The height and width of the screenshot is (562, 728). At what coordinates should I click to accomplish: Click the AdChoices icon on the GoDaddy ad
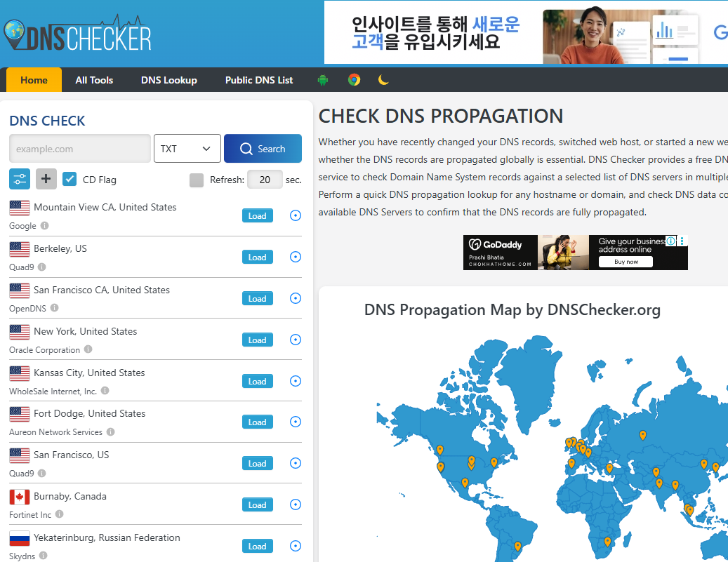(670, 241)
